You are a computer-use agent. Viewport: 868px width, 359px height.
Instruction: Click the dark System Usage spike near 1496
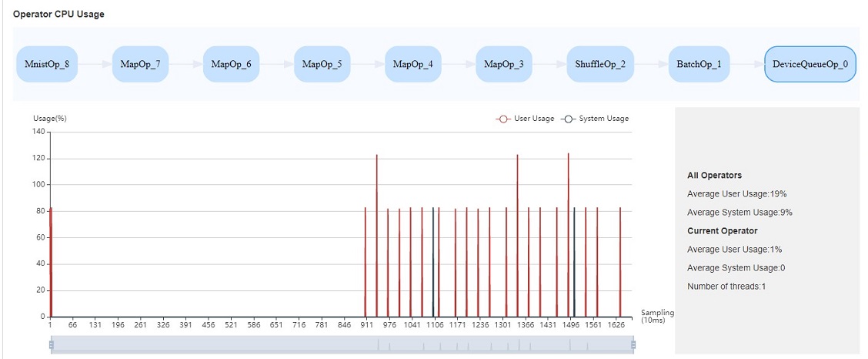pyautogui.click(x=574, y=262)
